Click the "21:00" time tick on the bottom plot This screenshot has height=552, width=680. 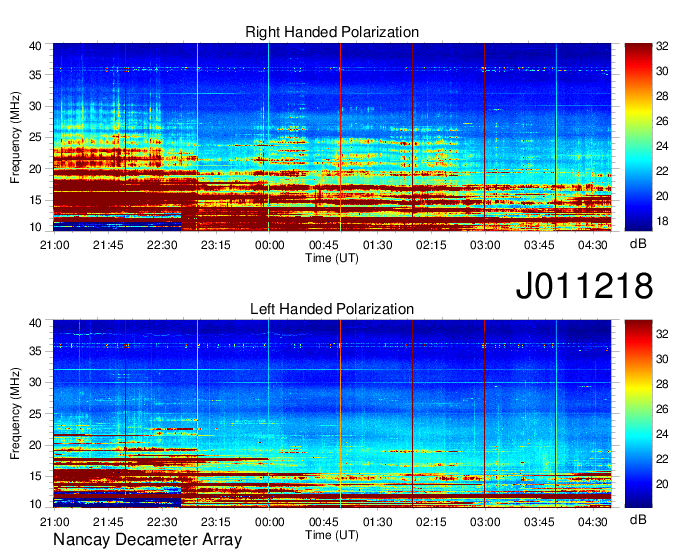(54, 522)
